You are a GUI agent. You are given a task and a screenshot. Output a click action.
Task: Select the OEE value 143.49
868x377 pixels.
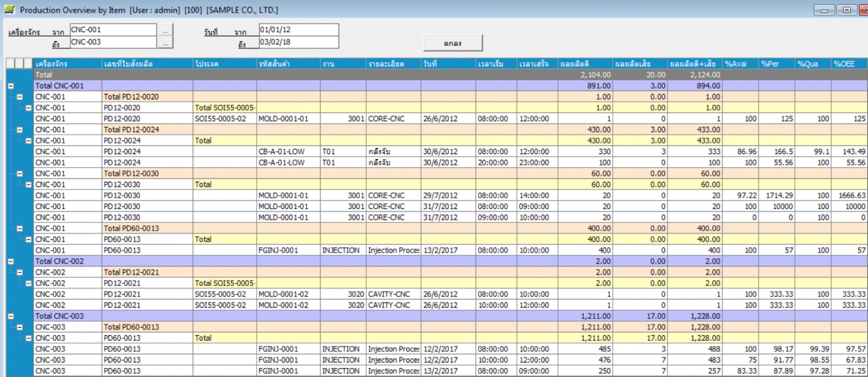click(x=849, y=152)
